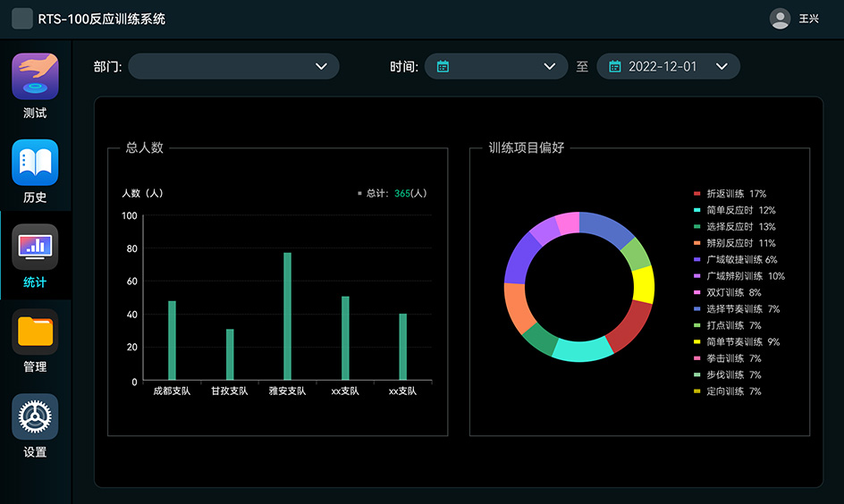Click the 王兴 username label
The image size is (844, 504).
click(x=808, y=19)
